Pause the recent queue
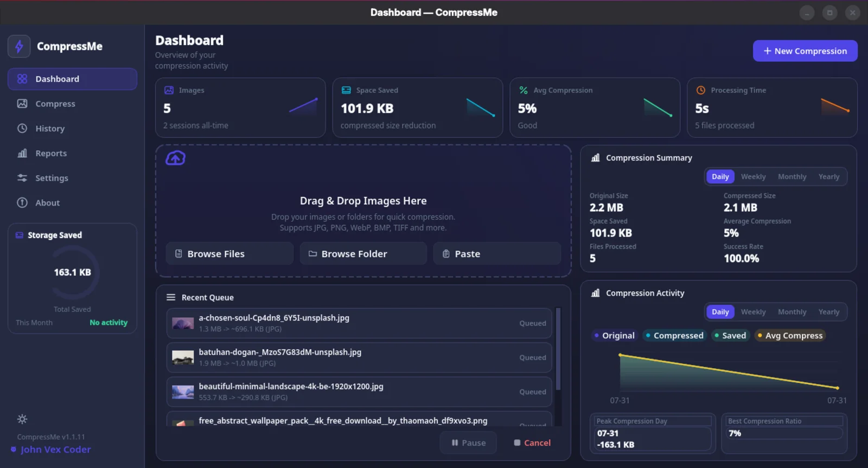This screenshot has width=868, height=468. coord(468,443)
